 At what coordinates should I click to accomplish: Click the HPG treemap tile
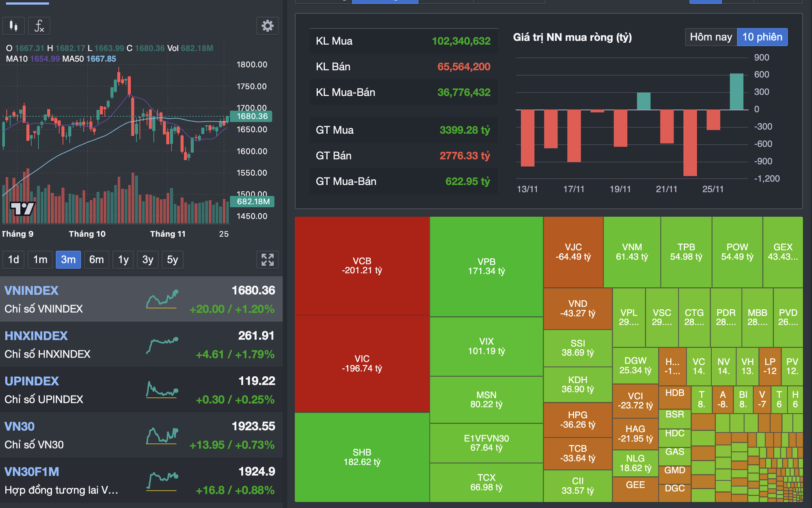pos(578,420)
